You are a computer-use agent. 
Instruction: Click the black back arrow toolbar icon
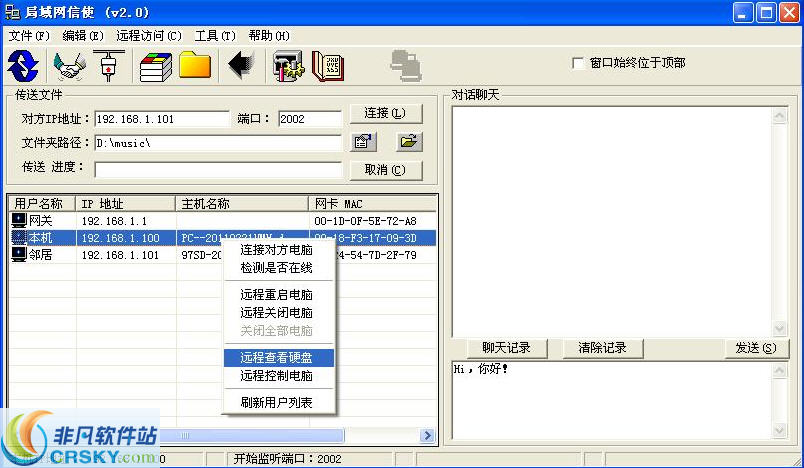(x=241, y=65)
